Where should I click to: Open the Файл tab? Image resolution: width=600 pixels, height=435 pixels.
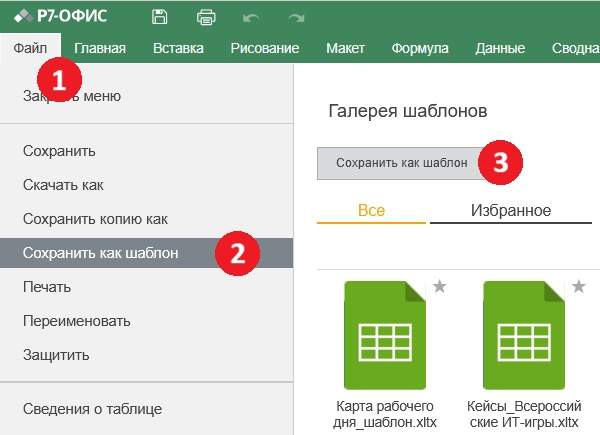pos(30,48)
